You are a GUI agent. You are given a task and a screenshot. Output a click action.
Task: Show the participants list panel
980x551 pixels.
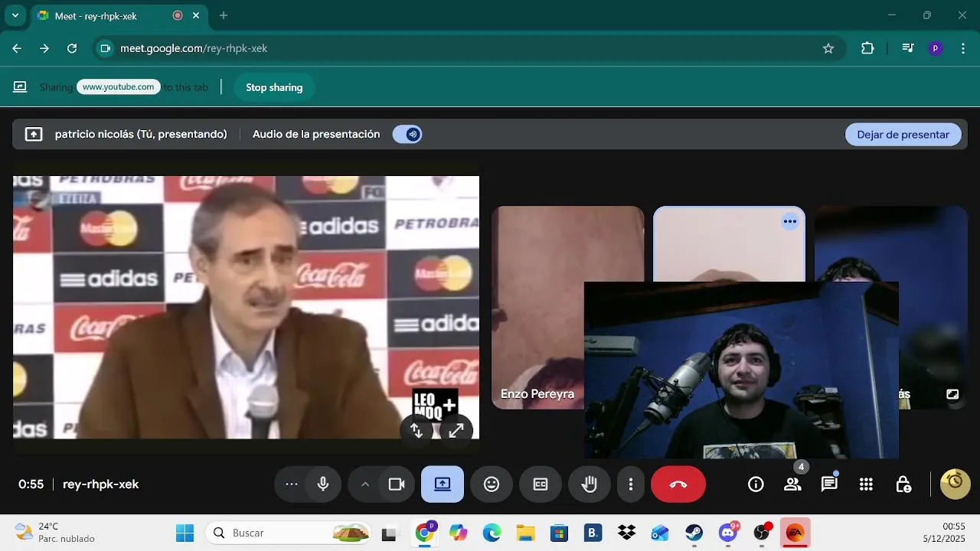[792, 484]
